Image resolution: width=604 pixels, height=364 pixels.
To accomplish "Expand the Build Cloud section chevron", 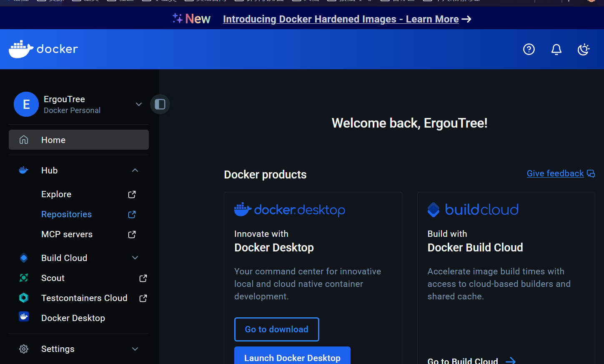I will [x=135, y=258].
